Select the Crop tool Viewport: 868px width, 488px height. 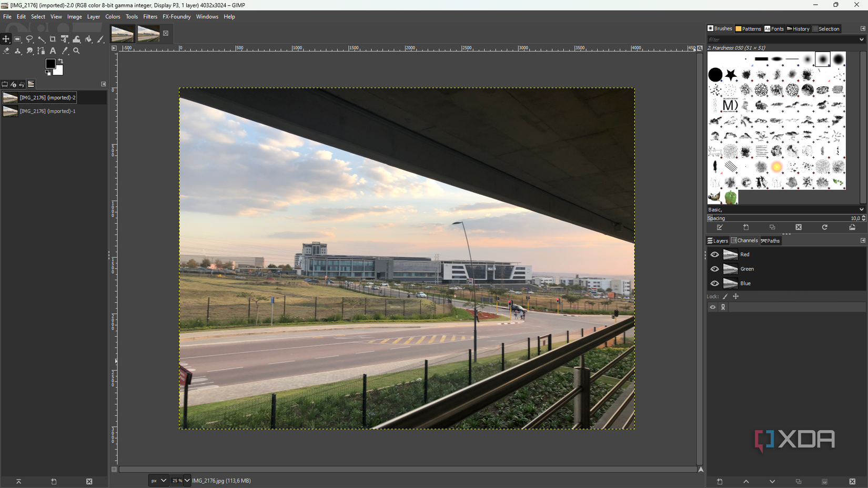pos(53,39)
